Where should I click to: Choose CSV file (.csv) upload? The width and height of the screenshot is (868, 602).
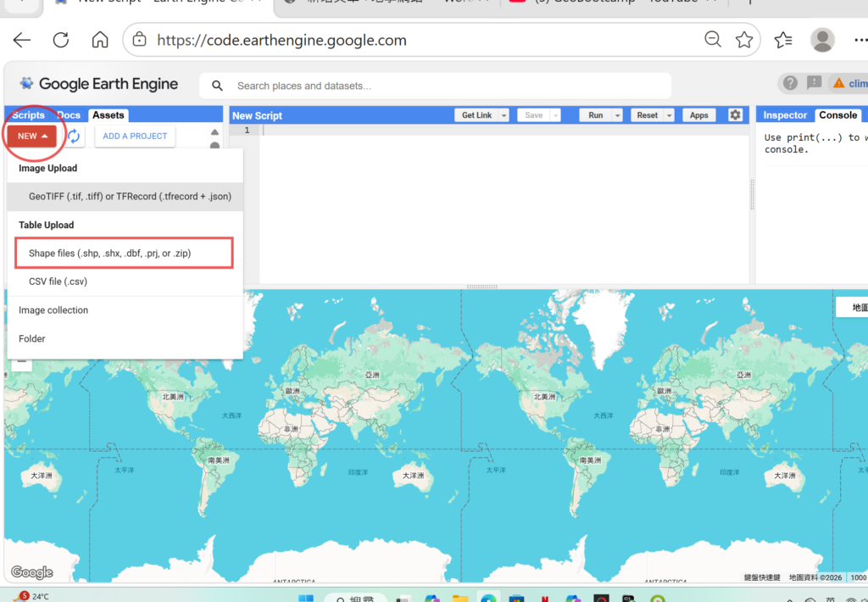pyautogui.click(x=58, y=281)
